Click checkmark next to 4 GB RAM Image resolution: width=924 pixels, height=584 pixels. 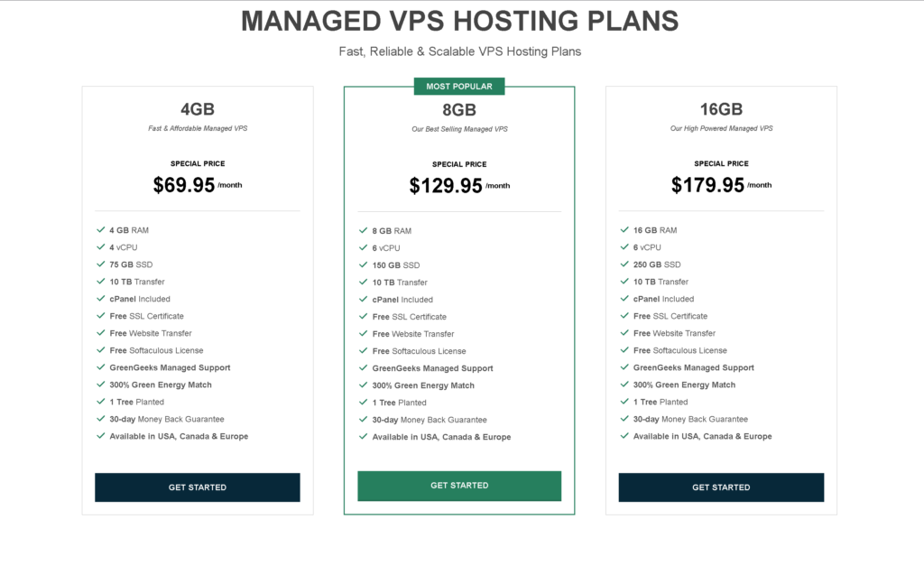pyautogui.click(x=101, y=230)
